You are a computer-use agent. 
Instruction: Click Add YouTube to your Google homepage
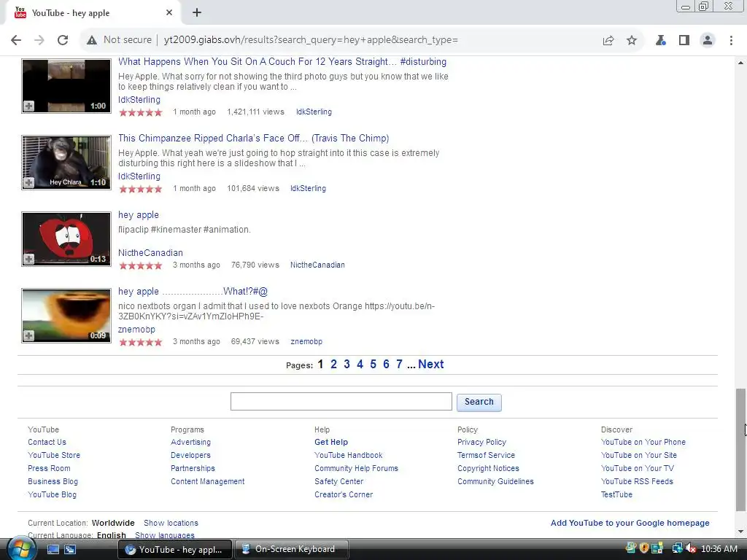(630, 523)
